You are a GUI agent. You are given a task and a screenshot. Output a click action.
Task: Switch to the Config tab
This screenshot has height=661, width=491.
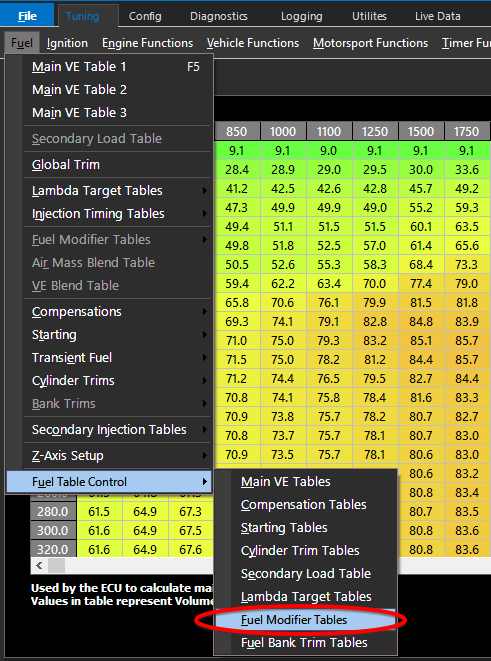pyautogui.click(x=145, y=16)
